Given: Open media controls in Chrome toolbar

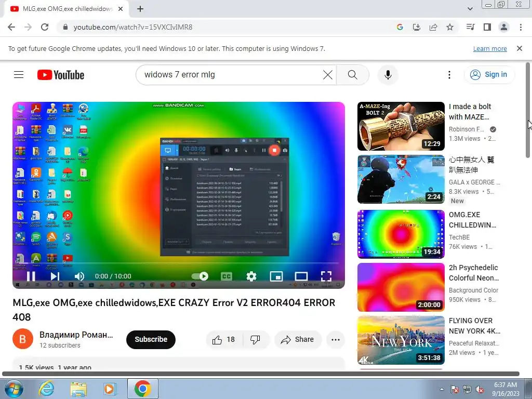Looking at the screenshot, I should [471, 27].
